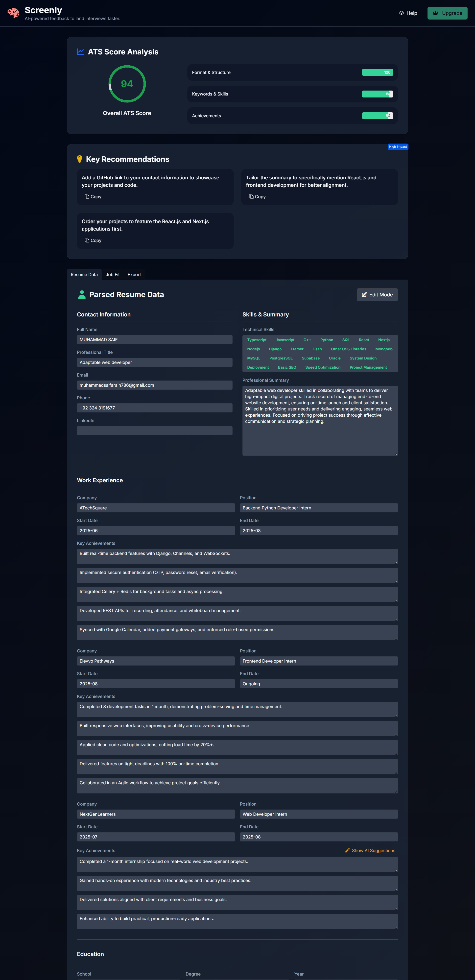Click the crown icon on Upgrade
475x980 pixels.
(x=435, y=13)
